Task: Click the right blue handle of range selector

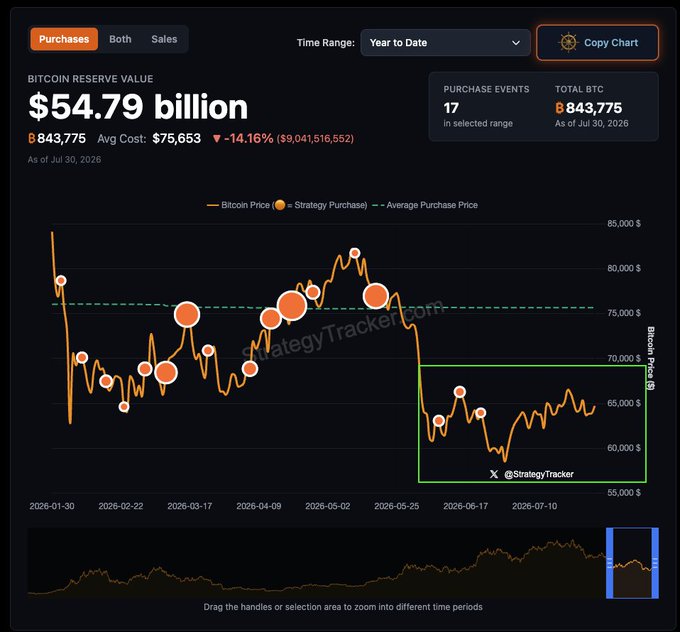Action: 655,563
